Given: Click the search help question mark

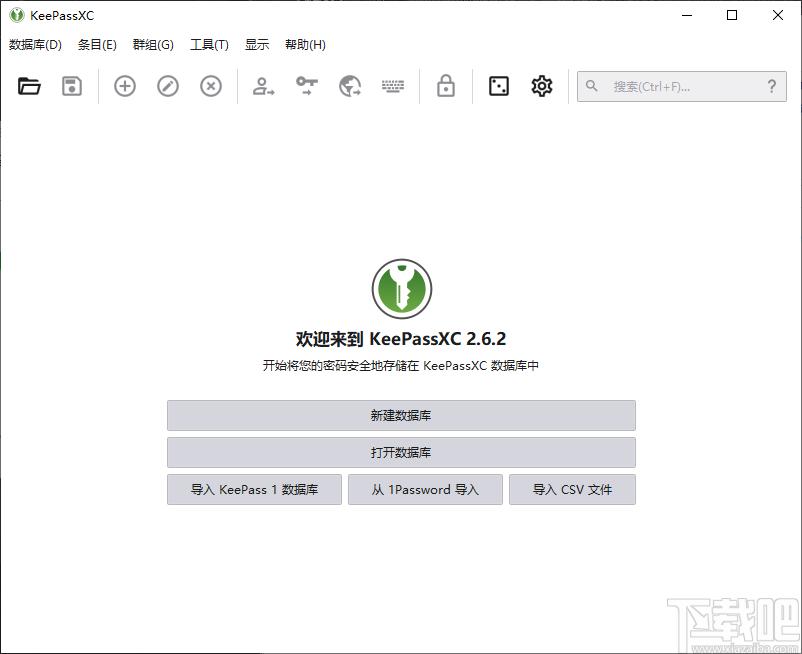Looking at the screenshot, I should coord(772,86).
